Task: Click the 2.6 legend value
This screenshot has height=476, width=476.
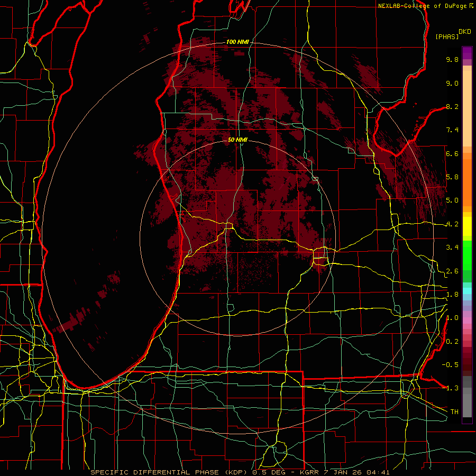Action: 452,271
